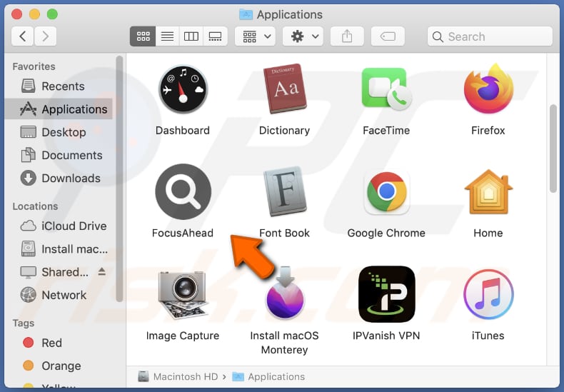This screenshot has width=564, height=392.
Task: Click the Applications title folder icon
Action: pos(246,14)
